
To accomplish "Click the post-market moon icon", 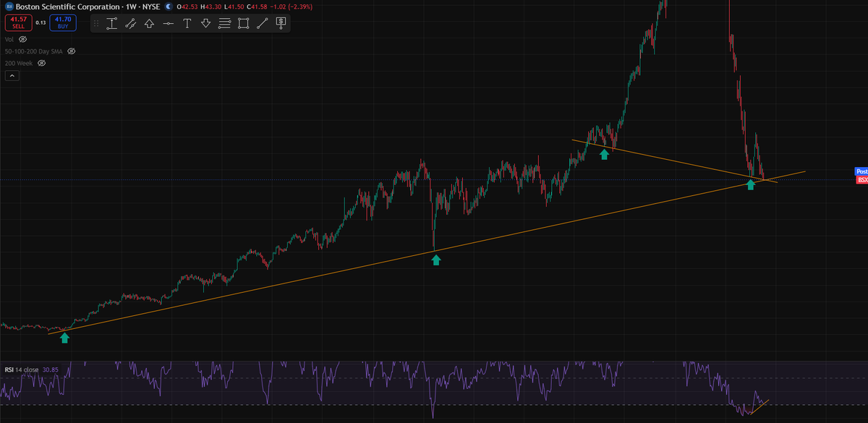I will [168, 6].
